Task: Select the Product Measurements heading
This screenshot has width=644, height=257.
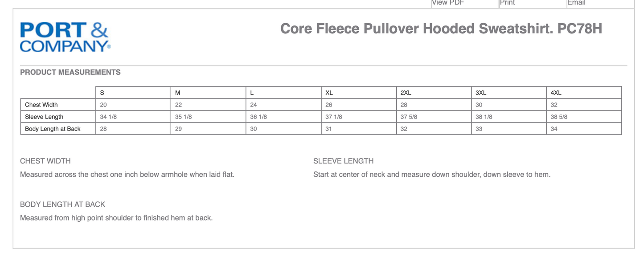Action: [70, 72]
